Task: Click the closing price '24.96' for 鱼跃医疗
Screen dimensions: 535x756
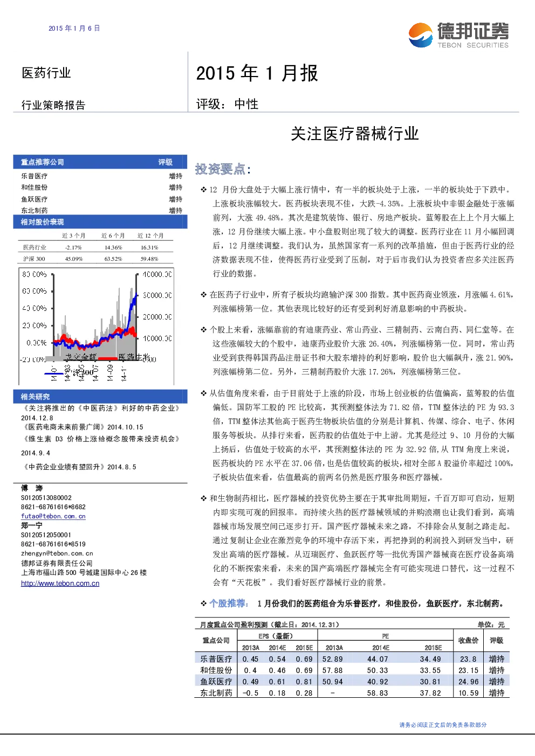Action: click(468, 682)
